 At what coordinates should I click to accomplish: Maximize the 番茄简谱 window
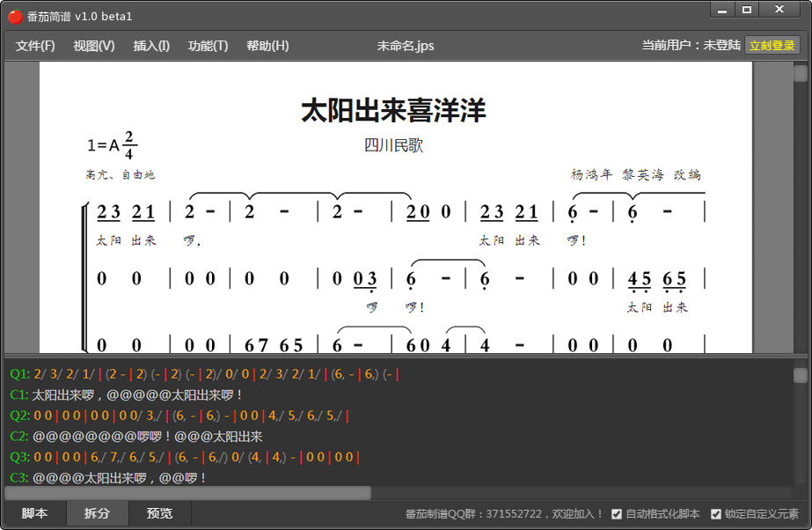747,10
